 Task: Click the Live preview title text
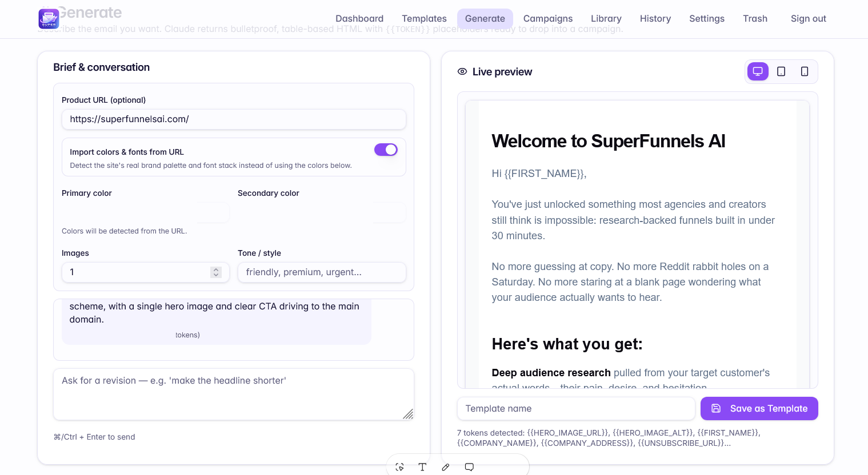[x=502, y=72]
